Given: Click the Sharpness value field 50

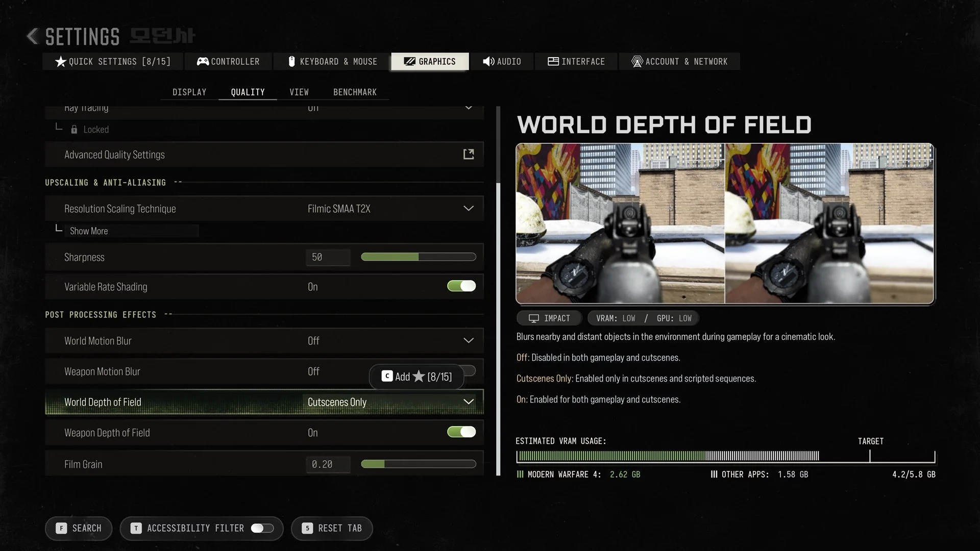Looking at the screenshot, I should (x=328, y=257).
